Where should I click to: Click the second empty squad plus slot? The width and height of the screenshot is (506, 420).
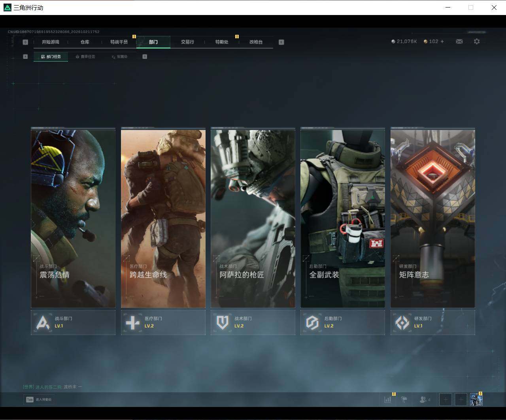click(x=461, y=399)
